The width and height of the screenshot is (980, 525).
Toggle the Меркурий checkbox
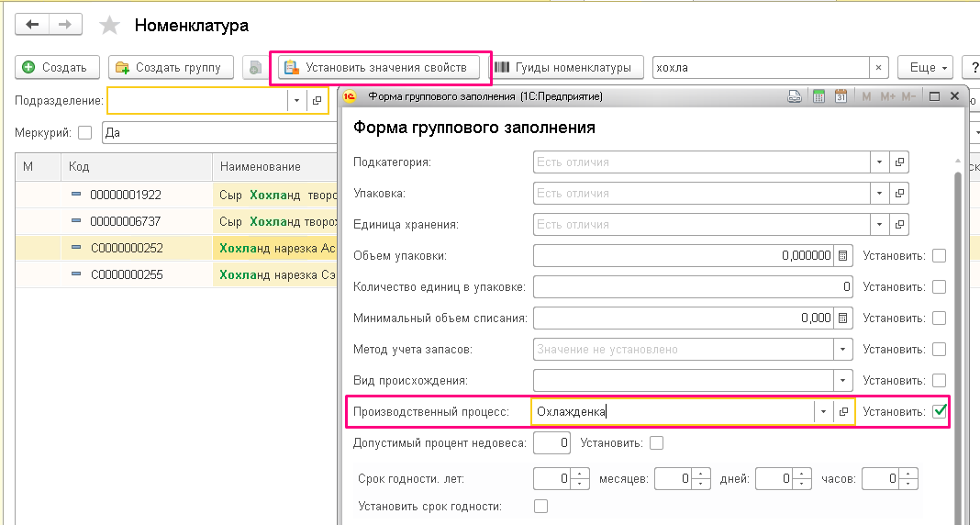click(x=85, y=132)
